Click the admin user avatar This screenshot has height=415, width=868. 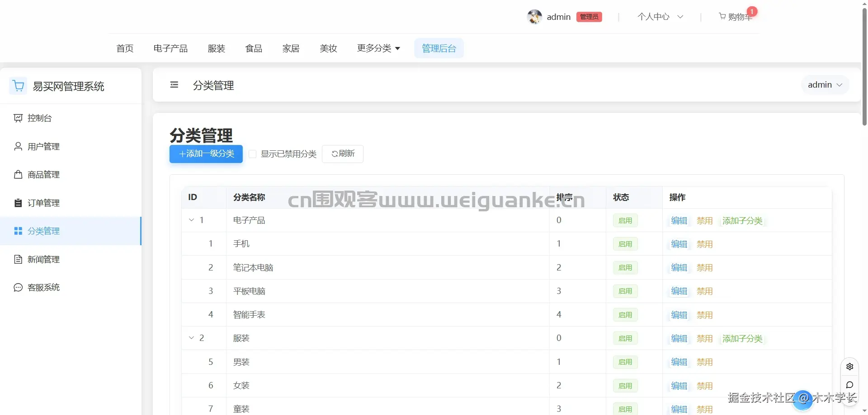click(534, 17)
